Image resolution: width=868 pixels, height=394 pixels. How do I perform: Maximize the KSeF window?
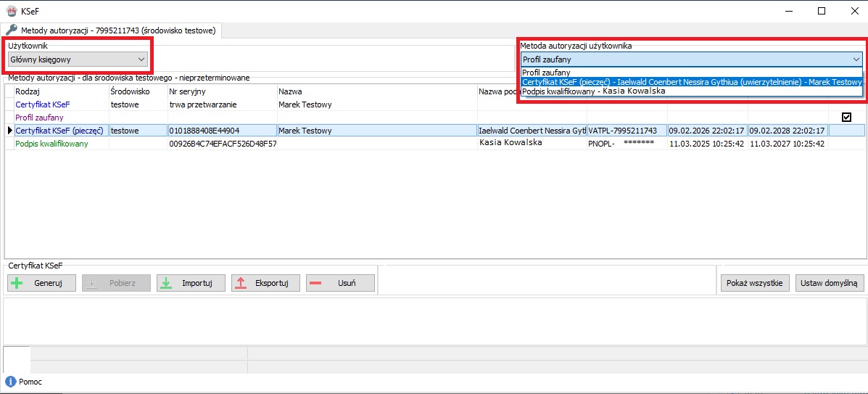(822, 11)
